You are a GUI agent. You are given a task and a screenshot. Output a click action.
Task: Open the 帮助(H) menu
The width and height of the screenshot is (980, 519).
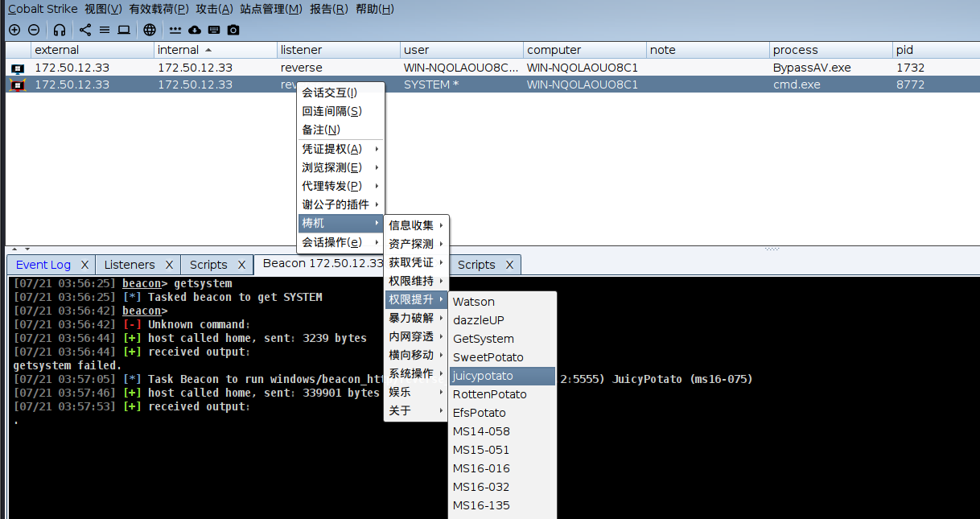point(374,9)
